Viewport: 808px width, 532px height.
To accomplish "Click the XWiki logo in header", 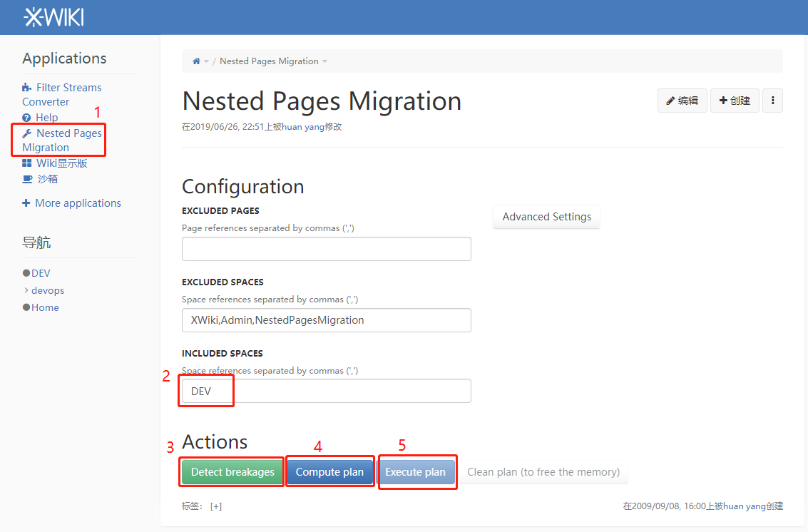I will (54, 18).
